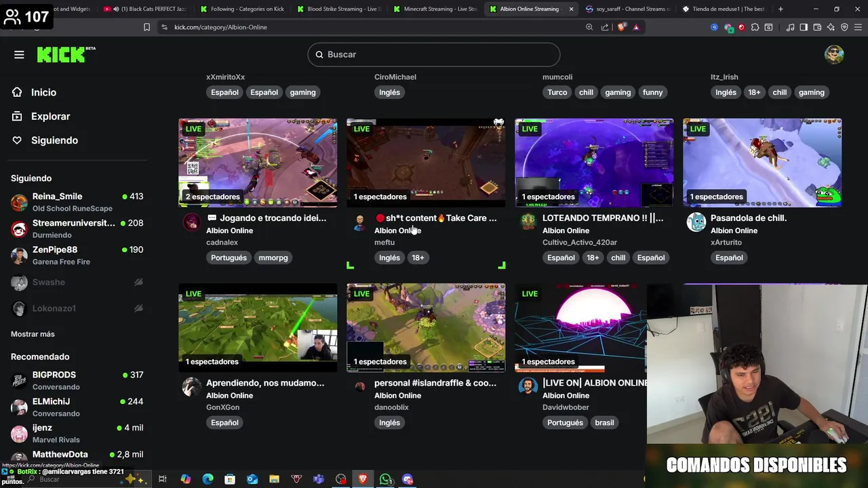Select Español tag under xArturito

pyautogui.click(x=729, y=258)
